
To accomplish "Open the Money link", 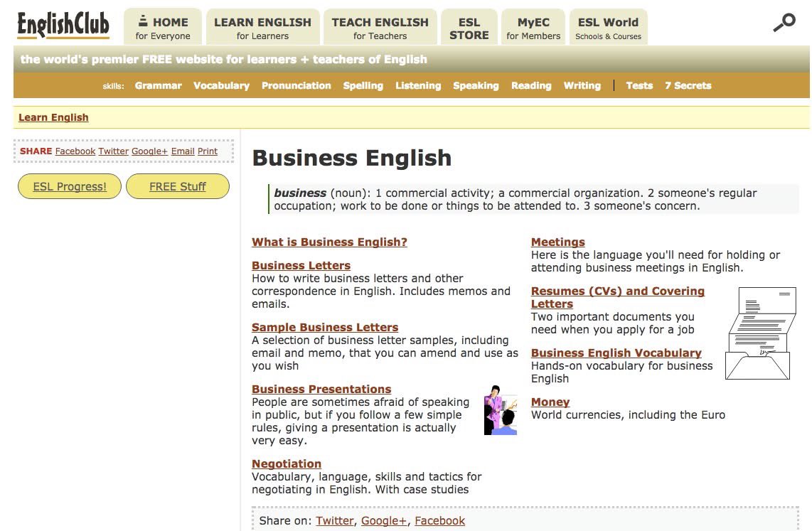I will [550, 402].
